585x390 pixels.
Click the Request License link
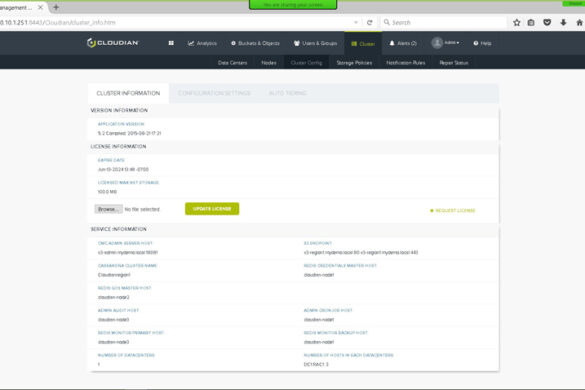point(453,210)
